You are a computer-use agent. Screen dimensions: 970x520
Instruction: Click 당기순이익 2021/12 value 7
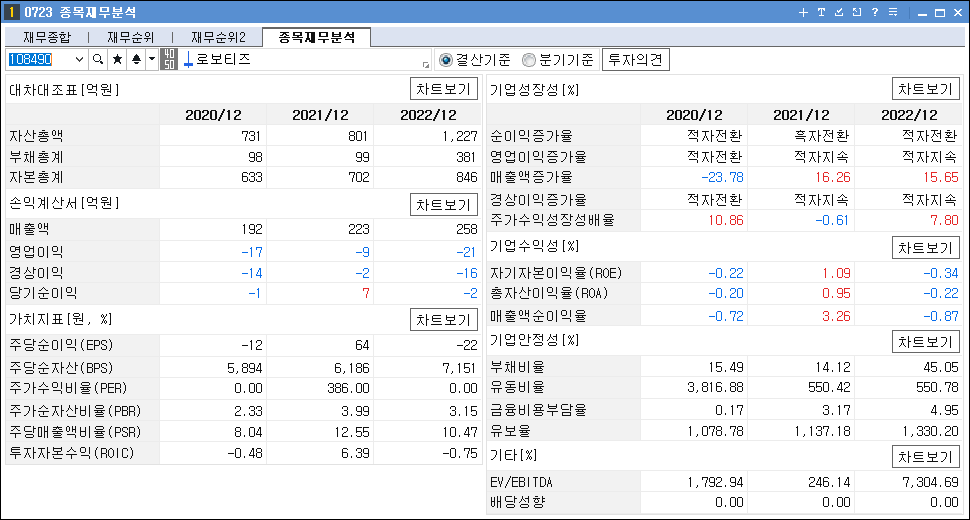click(366, 293)
